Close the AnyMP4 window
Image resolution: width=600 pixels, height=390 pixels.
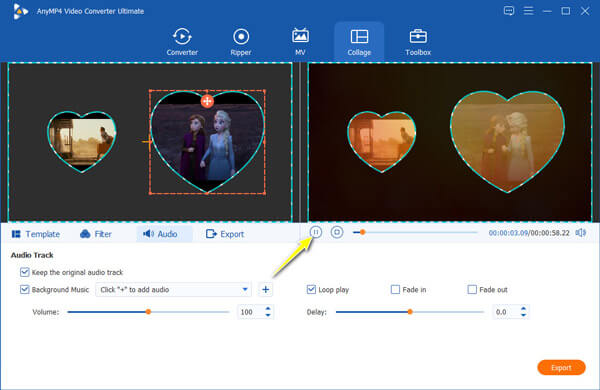click(x=585, y=11)
